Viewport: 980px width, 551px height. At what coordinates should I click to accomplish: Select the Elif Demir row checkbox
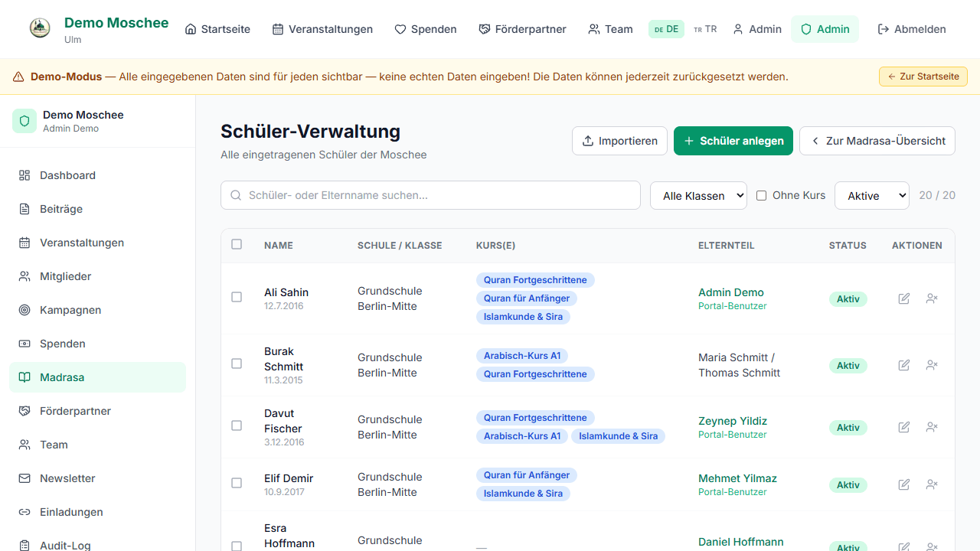click(x=237, y=483)
